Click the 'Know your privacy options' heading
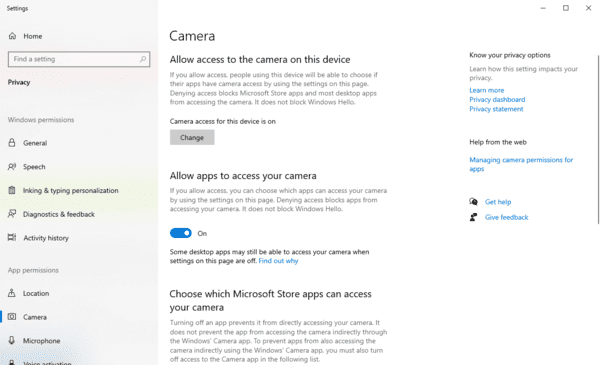 click(510, 55)
